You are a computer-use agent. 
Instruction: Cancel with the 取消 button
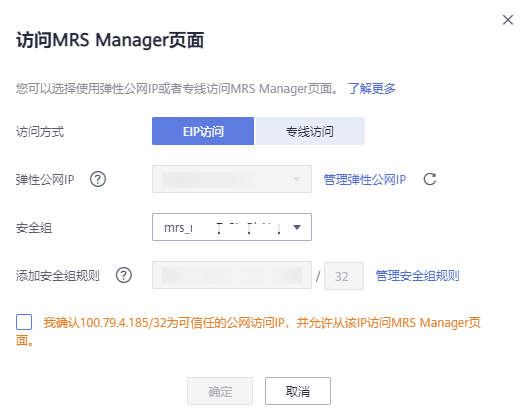298,391
